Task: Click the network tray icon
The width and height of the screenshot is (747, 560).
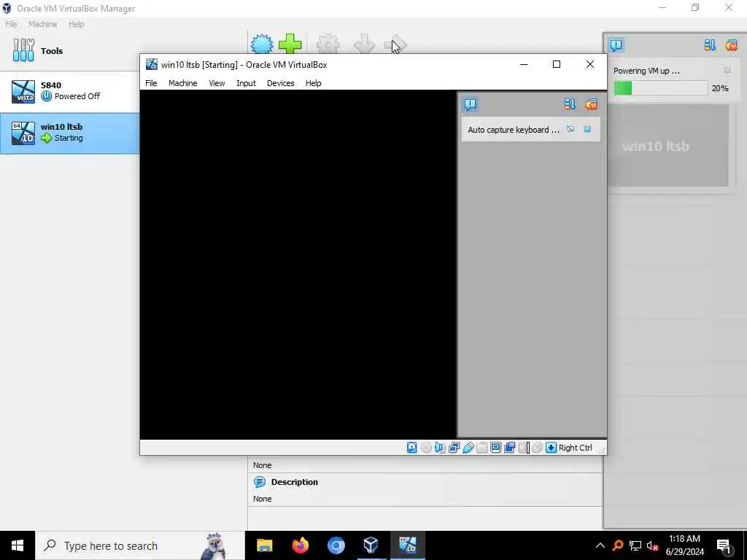Action: coord(635,545)
